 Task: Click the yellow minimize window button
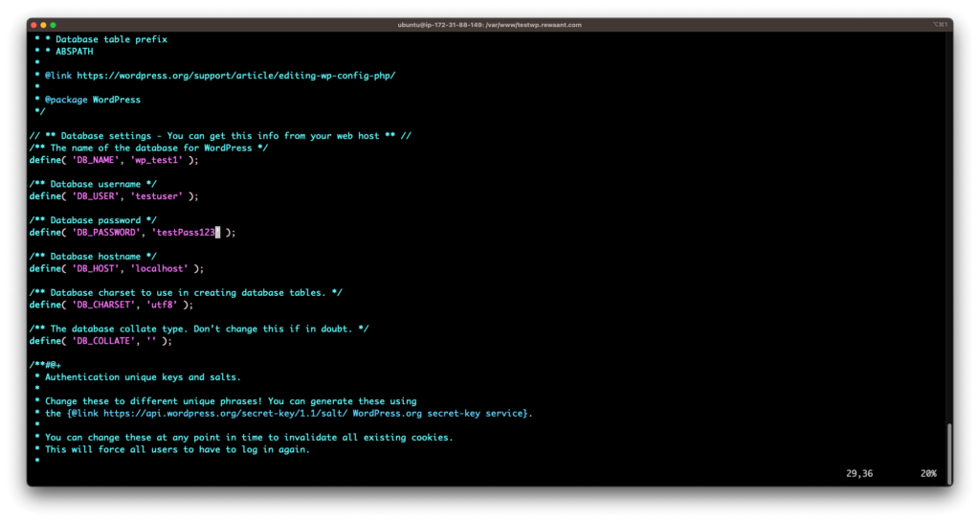click(43, 25)
